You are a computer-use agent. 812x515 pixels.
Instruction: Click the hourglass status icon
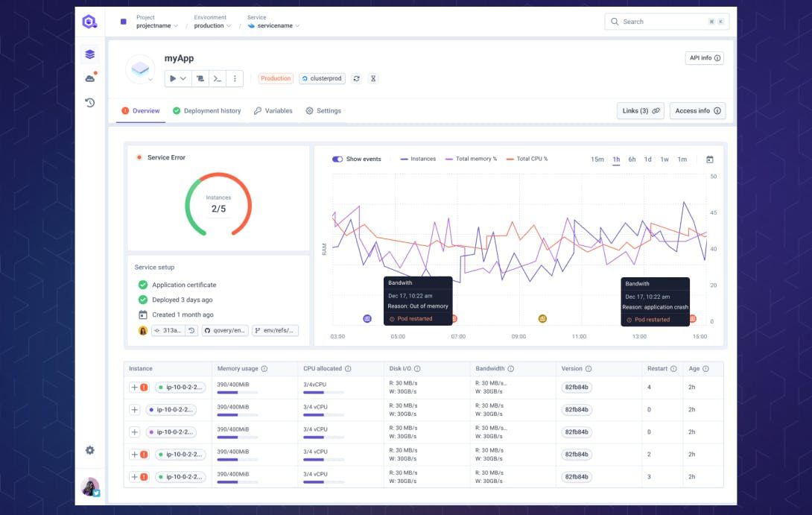[x=372, y=78]
